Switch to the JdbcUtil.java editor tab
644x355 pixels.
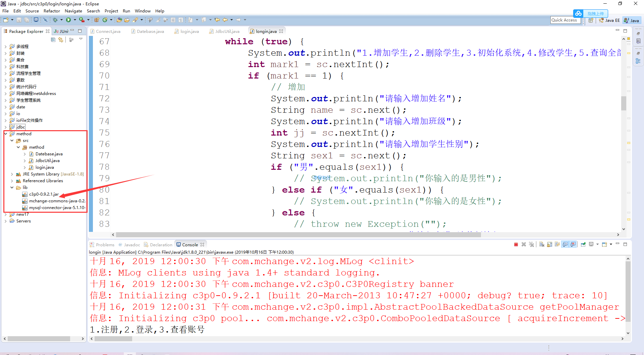224,32
